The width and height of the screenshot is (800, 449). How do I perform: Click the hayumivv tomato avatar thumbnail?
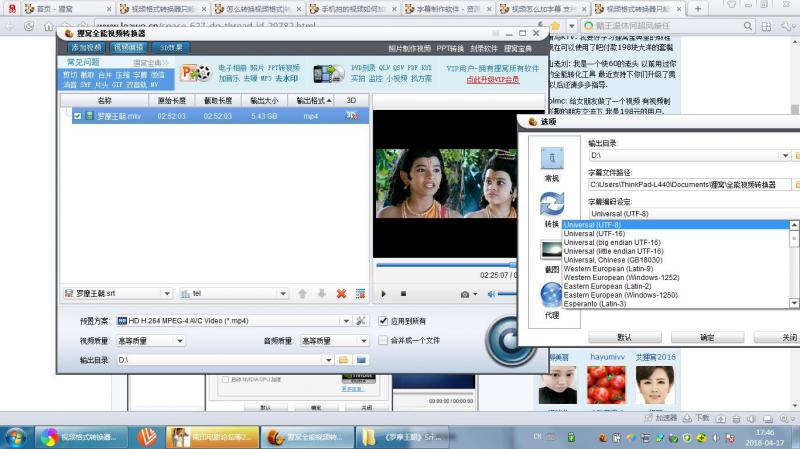(606, 384)
